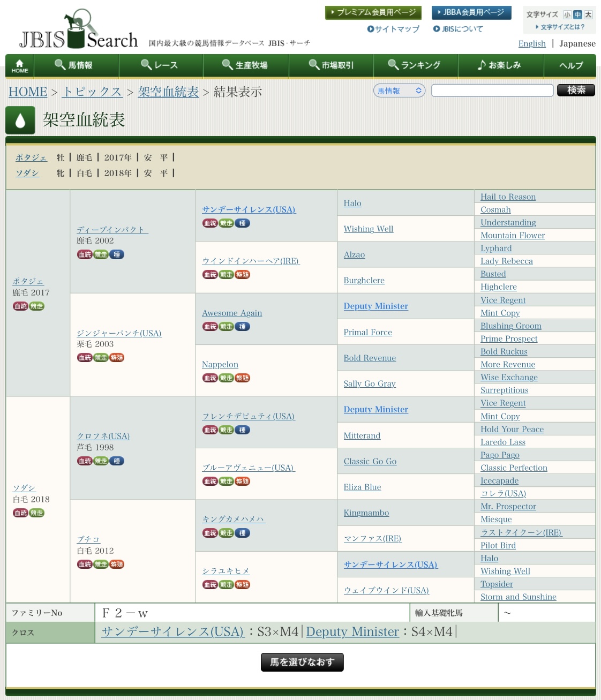The image size is (601, 700).
Task: Open ウェイブウインド(USA) pedigree link
Action: point(386,590)
